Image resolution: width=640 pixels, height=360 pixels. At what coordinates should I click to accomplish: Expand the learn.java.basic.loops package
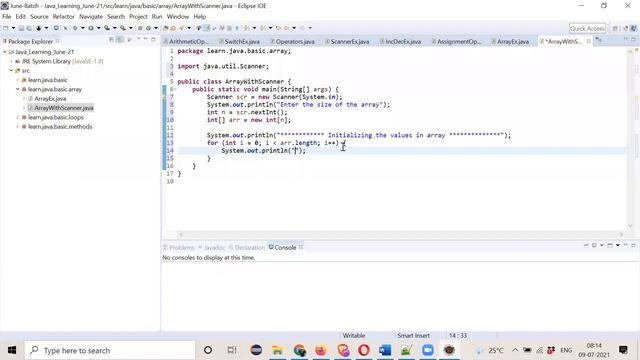click(18, 117)
